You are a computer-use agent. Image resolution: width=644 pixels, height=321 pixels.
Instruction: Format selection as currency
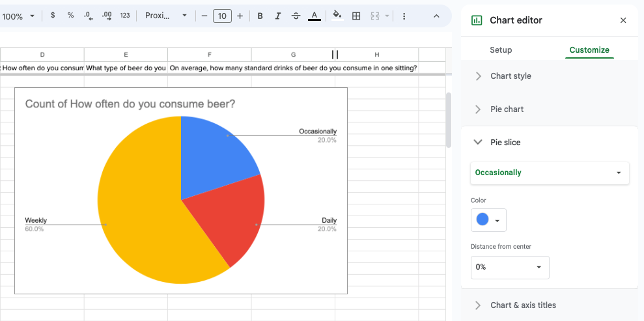coord(53,16)
